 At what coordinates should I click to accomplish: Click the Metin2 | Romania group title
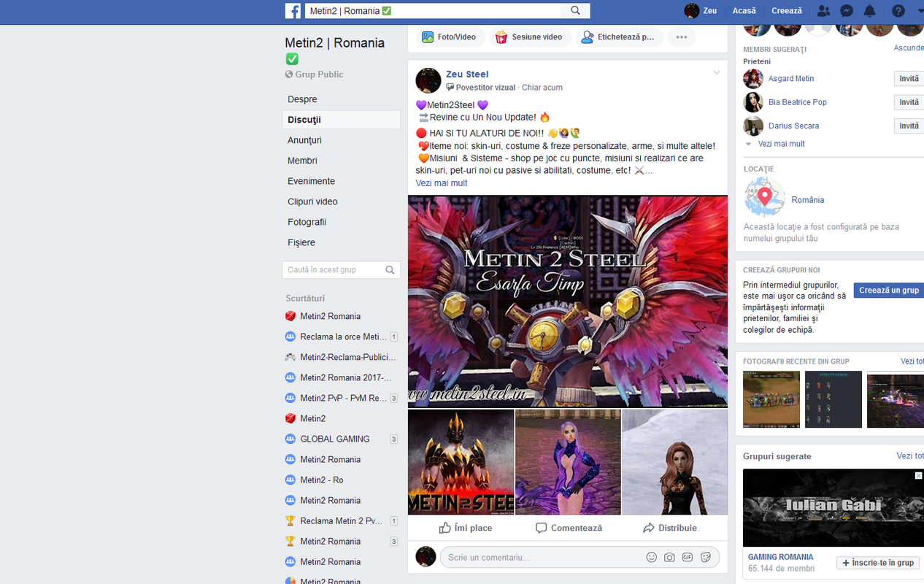pos(335,50)
